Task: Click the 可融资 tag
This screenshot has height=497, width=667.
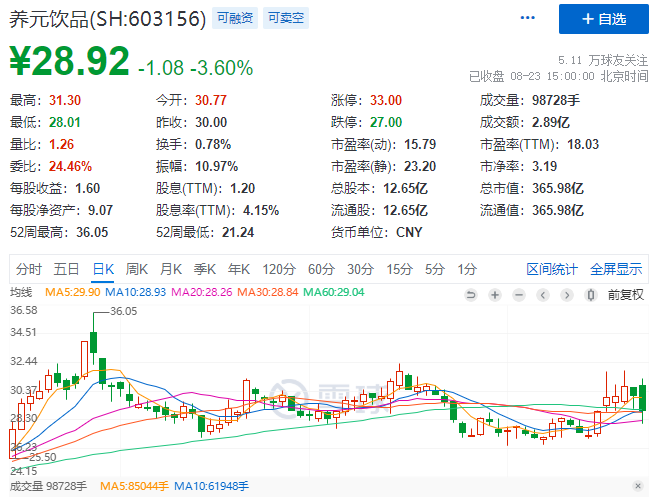Action: pos(235,18)
